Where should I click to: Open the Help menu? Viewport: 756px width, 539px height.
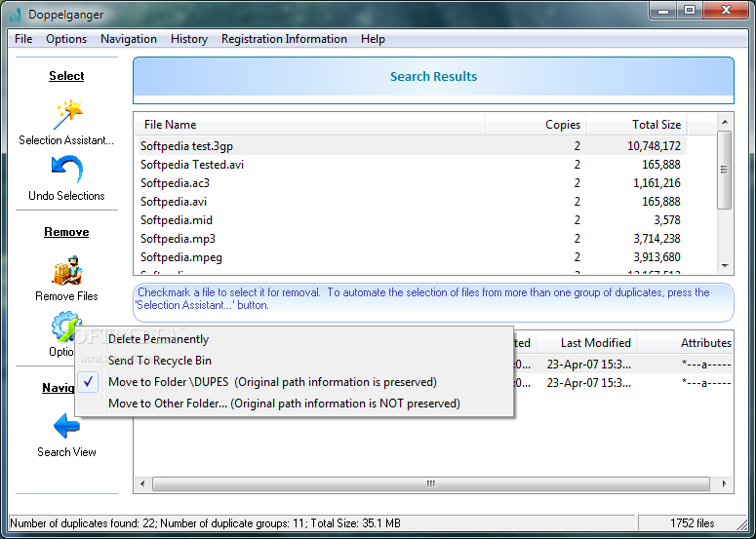pos(373,39)
